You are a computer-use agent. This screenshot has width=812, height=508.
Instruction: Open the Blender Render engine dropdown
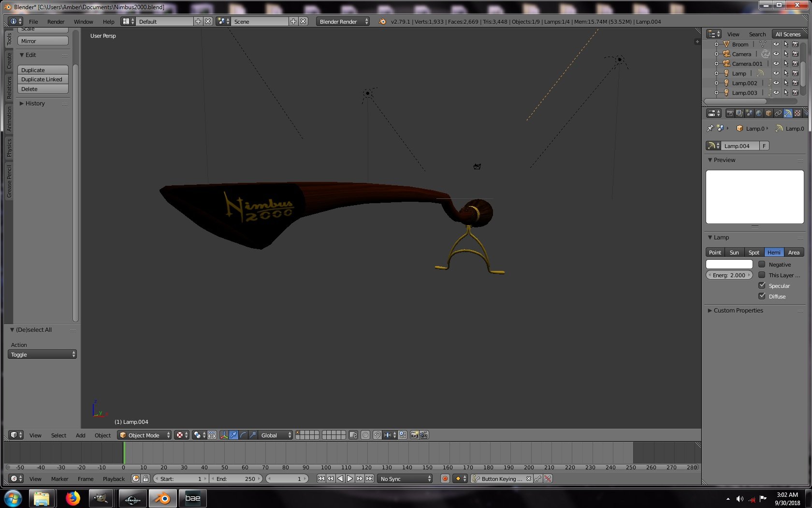[x=343, y=21]
